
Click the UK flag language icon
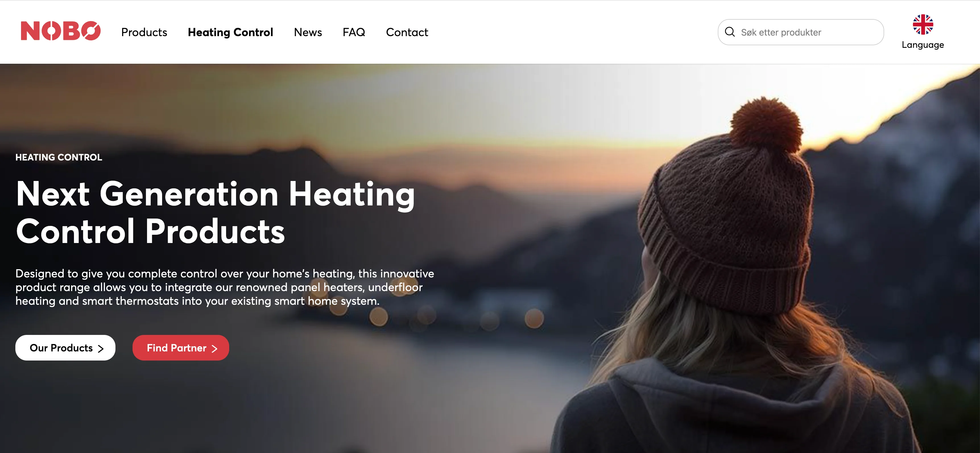click(x=923, y=25)
